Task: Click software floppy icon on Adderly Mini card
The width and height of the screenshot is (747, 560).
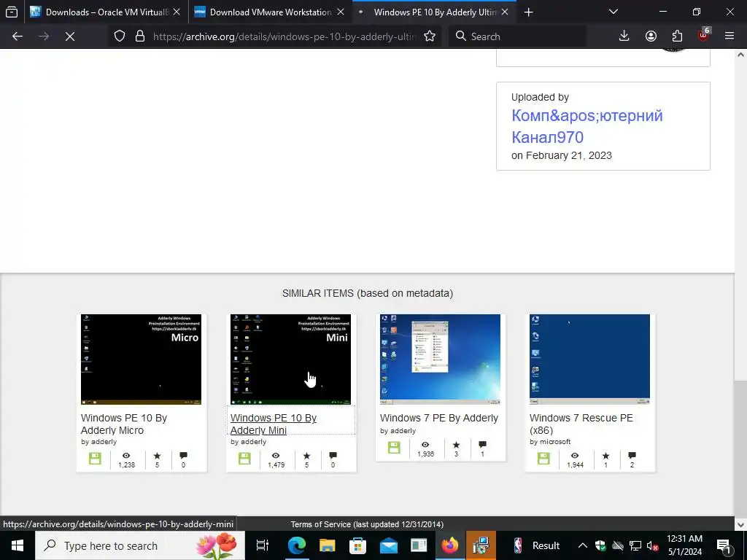Action: (x=244, y=459)
